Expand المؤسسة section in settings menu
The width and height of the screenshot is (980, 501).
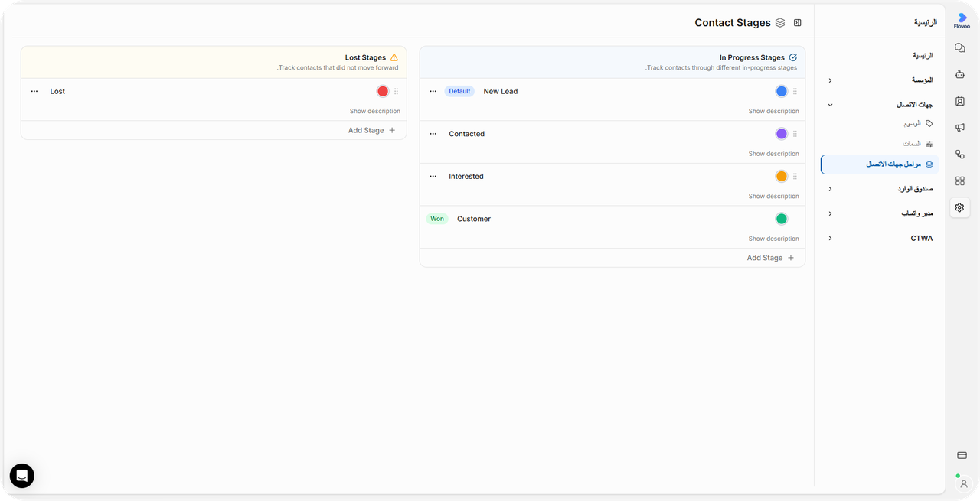tap(830, 80)
